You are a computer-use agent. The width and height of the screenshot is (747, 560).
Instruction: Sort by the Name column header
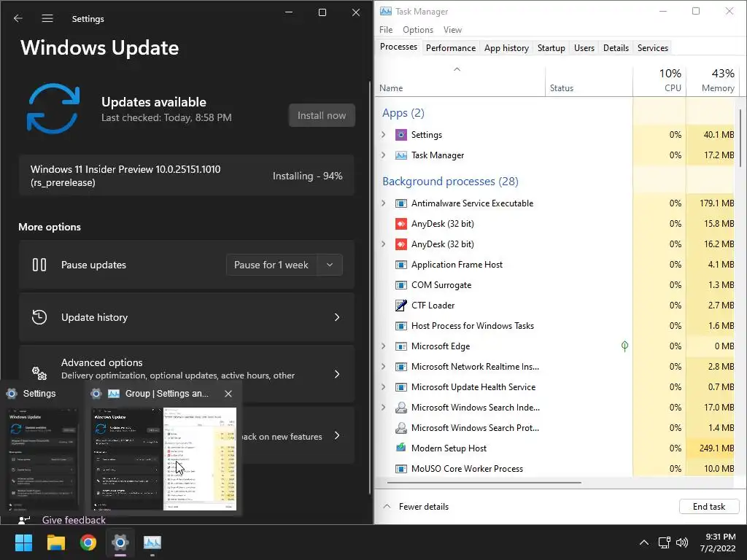[x=460, y=82]
